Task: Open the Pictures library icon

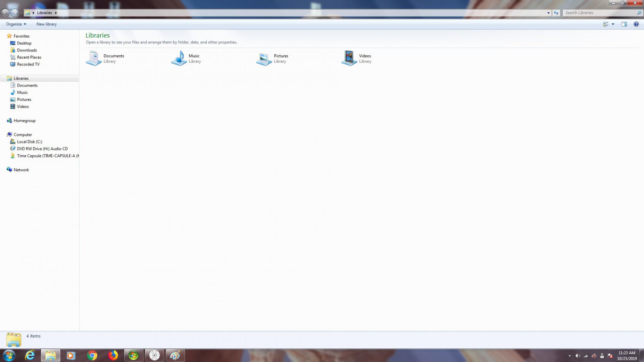Action: click(x=264, y=59)
